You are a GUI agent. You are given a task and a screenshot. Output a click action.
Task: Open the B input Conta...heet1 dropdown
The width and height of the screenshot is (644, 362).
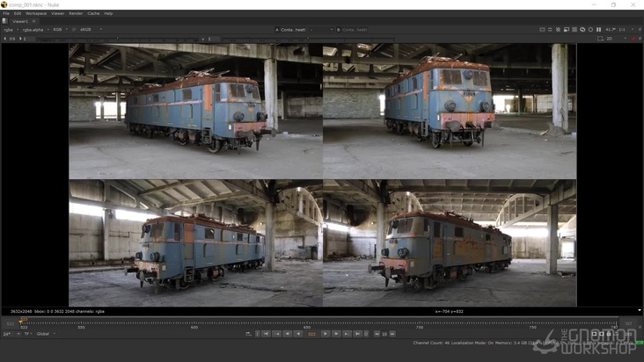click(353, 30)
